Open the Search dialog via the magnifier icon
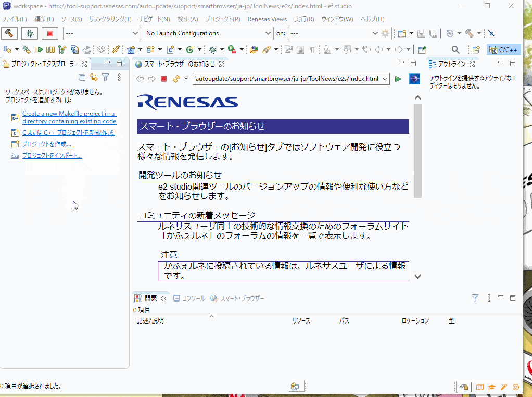This screenshot has width=532, height=397. point(455,49)
